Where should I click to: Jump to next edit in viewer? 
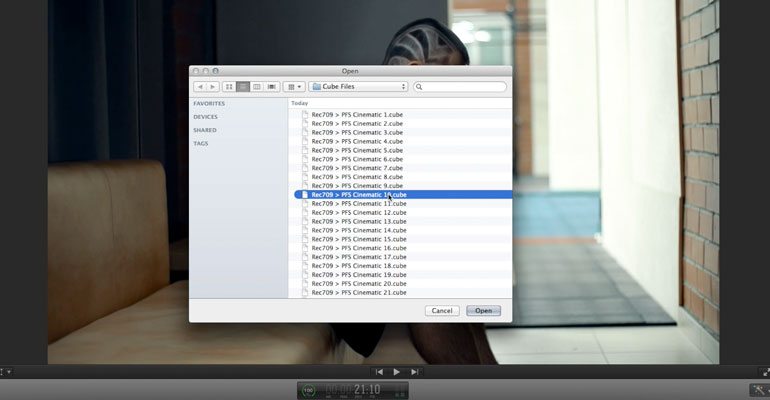pyautogui.click(x=414, y=372)
